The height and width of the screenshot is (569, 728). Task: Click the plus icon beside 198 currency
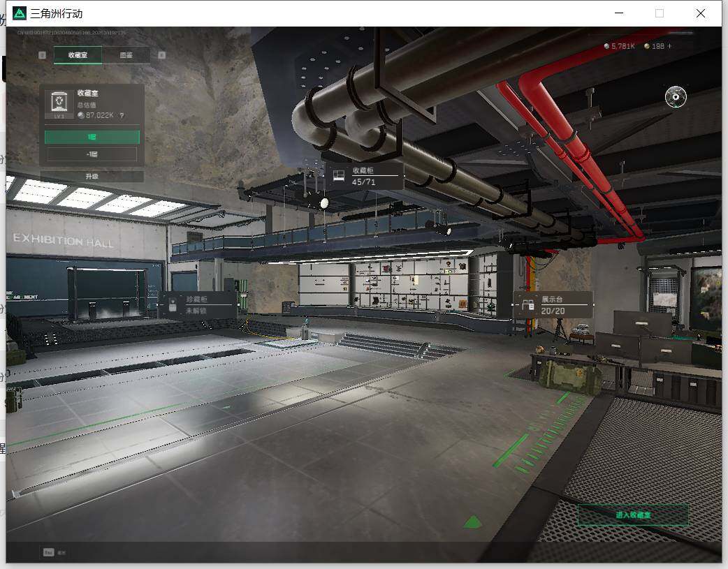(669, 46)
